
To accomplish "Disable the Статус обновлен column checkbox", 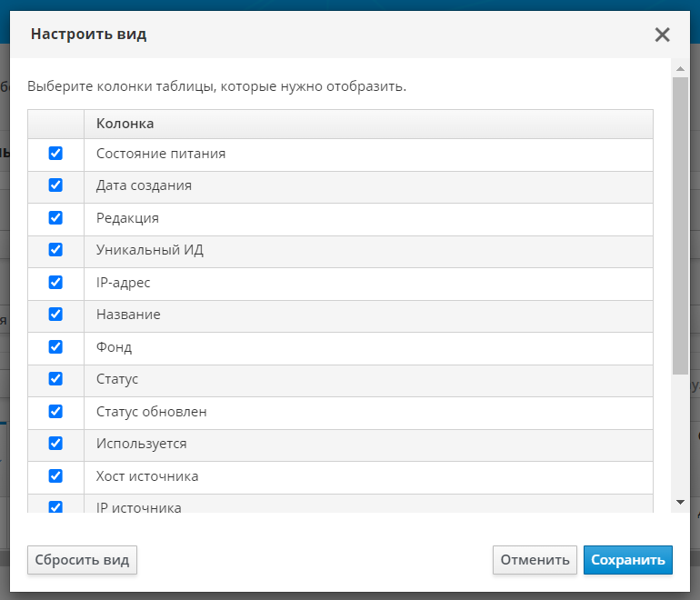I will [55, 412].
